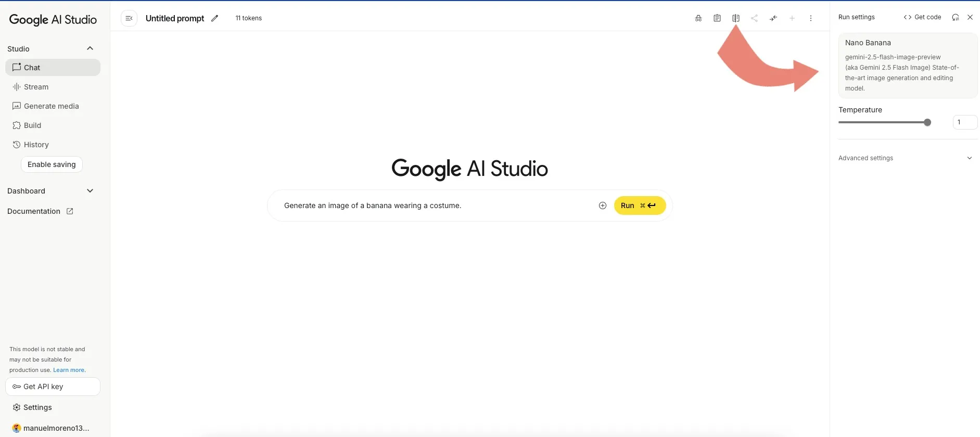This screenshot has height=437, width=980.
Task: Click the plus new prompt icon
Action: coord(792,18)
